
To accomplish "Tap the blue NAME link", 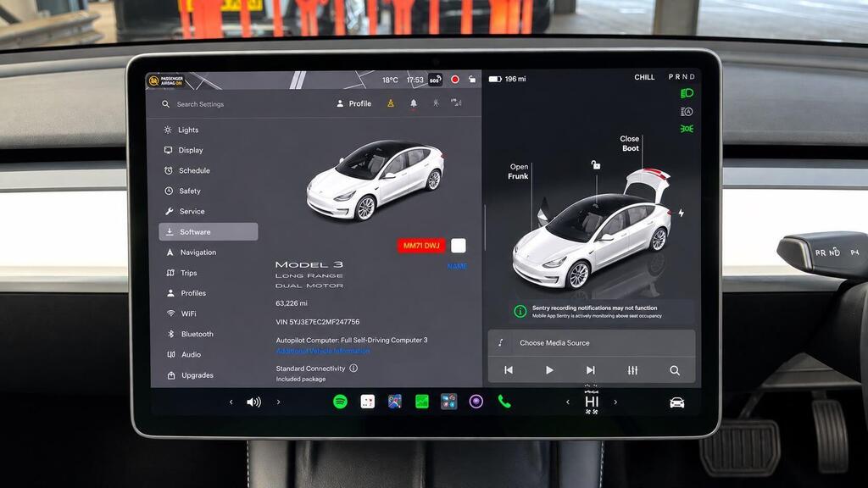I will click(457, 266).
